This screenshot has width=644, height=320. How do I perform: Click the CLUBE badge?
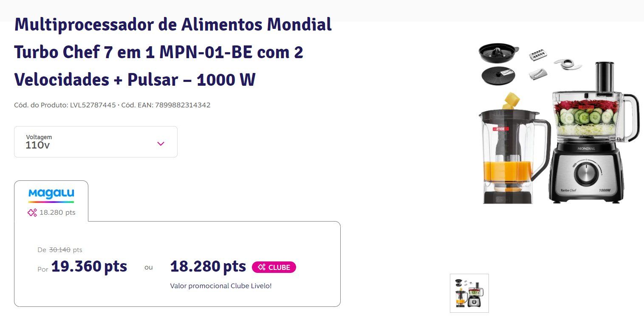point(274,267)
